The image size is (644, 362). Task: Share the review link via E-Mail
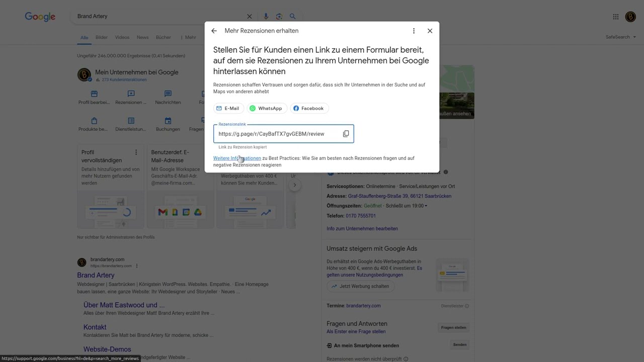click(x=228, y=108)
